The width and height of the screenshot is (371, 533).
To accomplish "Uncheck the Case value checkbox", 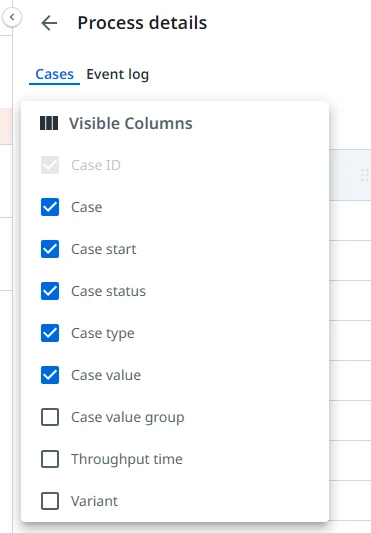I will pyautogui.click(x=50, y=375).
